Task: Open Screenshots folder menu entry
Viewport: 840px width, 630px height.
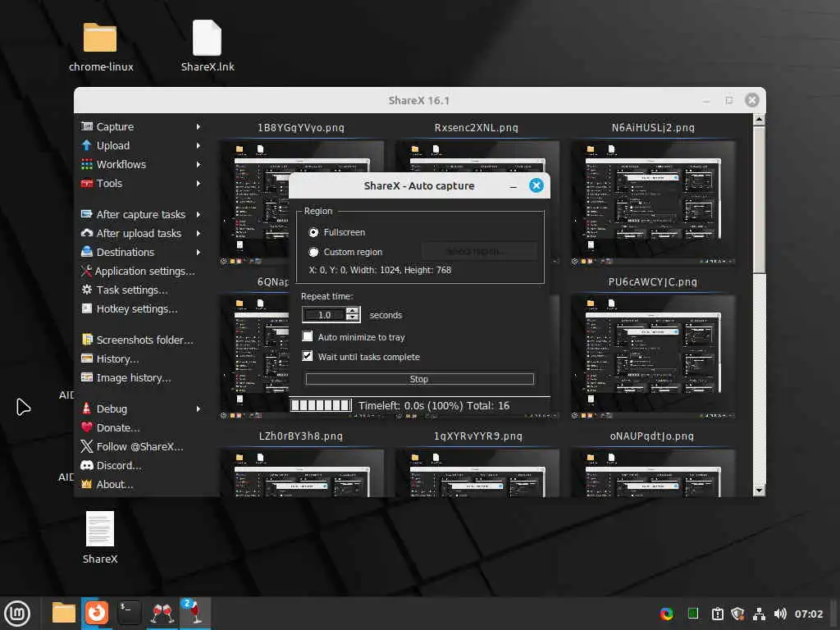Action: 144,340
